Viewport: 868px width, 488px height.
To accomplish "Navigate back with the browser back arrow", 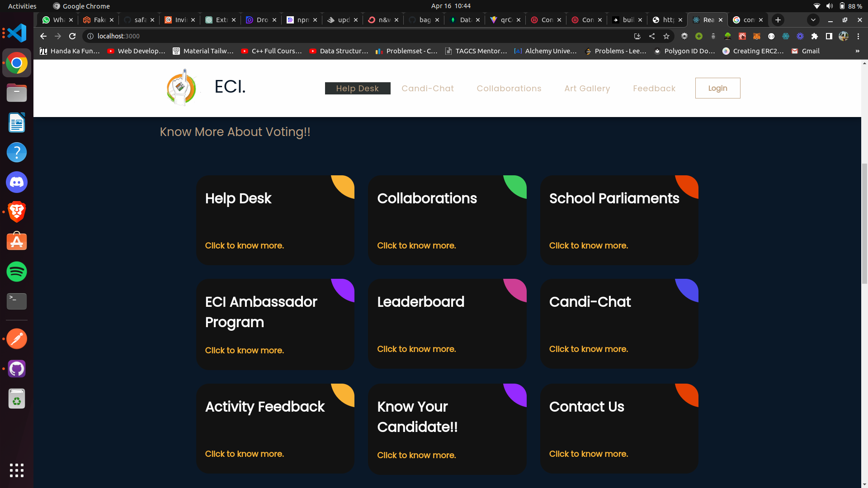I will (x=43, y=36).
